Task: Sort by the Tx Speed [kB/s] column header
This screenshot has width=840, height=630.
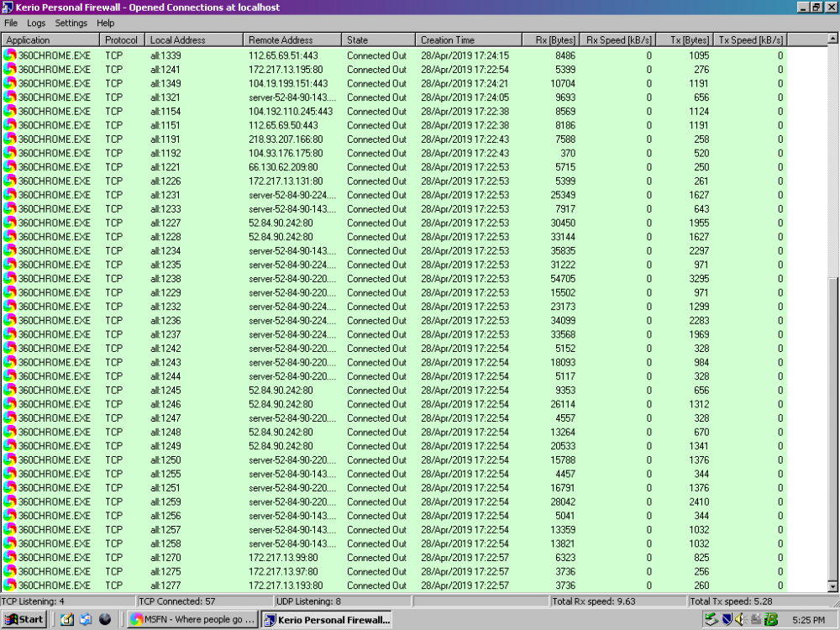Action: [x=750, y=40]
